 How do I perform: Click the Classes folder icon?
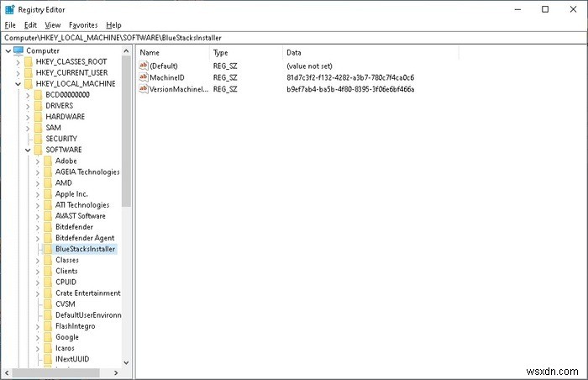(48, 260)
